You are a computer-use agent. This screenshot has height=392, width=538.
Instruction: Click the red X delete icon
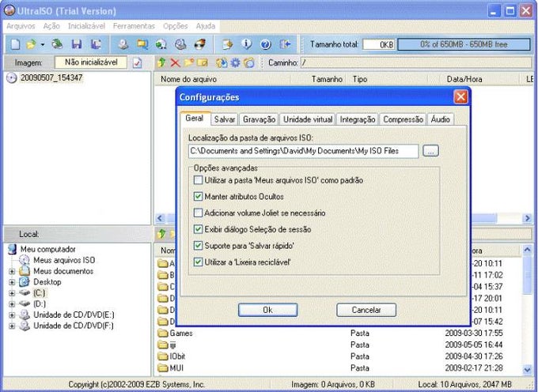[176, 62]
